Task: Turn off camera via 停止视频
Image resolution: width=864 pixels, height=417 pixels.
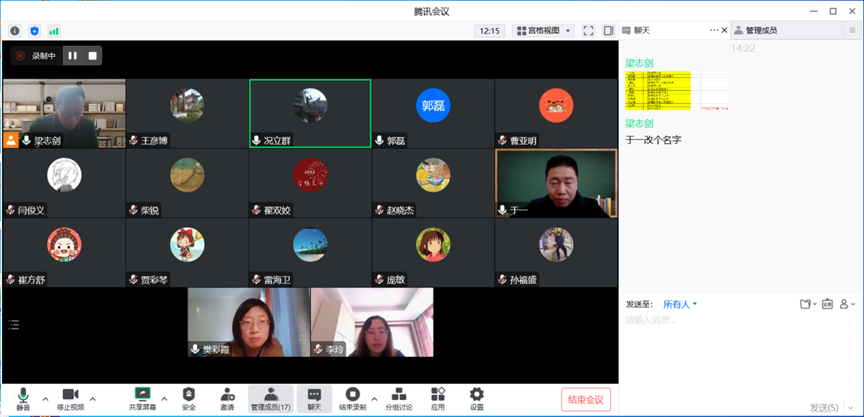Action: [70, 399]
